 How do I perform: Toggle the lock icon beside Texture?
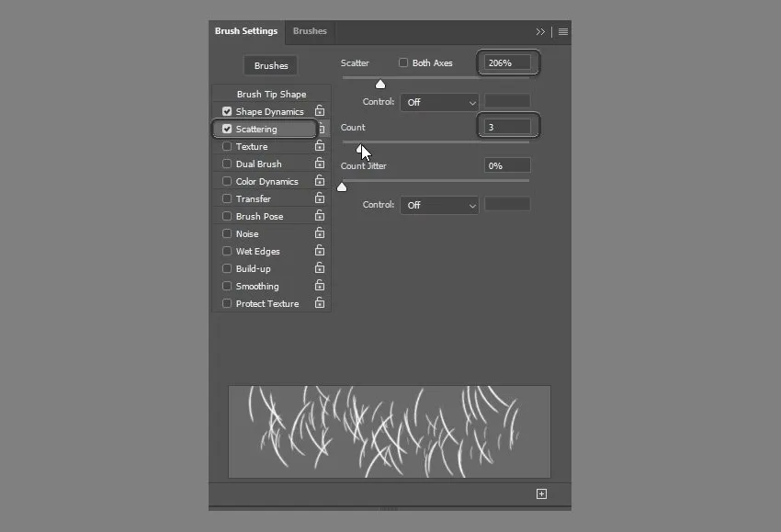point(320,146)
